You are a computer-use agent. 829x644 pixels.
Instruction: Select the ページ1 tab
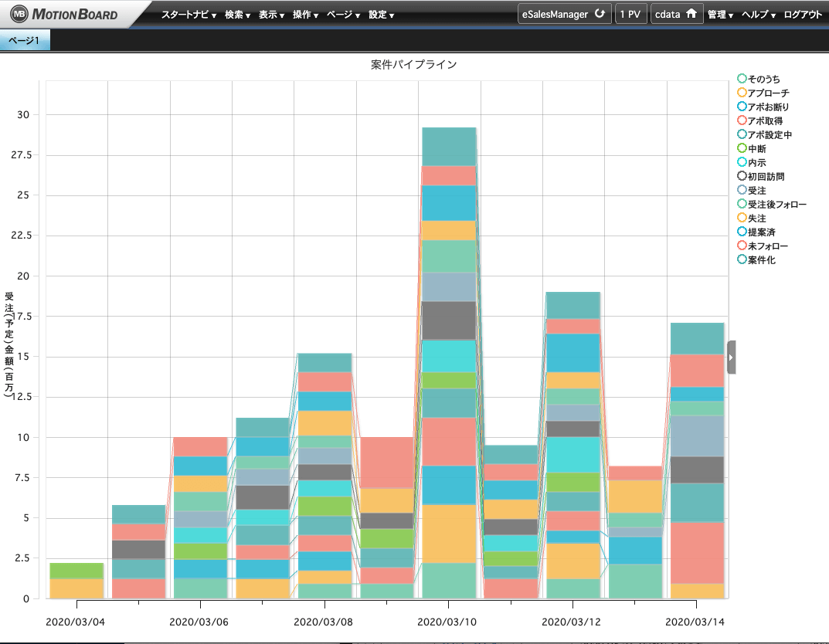pyautogui.click(x=25, y=40)
